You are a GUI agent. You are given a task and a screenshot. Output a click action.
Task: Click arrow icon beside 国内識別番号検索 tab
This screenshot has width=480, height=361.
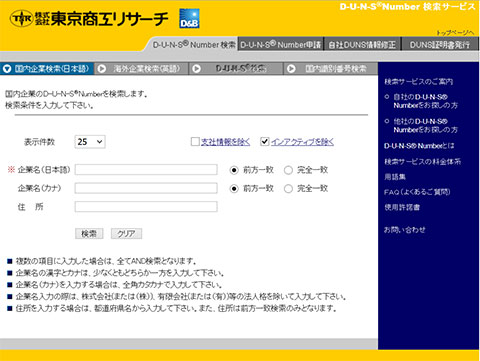coord(291,69)
